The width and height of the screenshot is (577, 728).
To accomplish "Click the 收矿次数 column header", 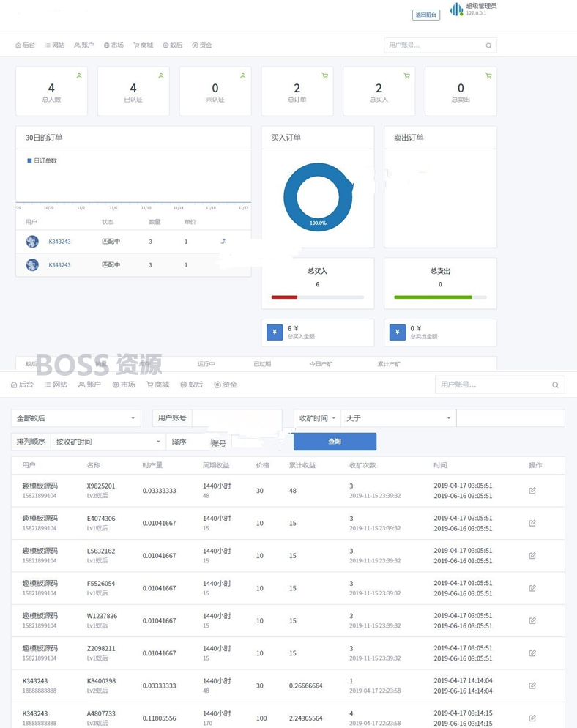I will pyautogui.click(x=362, y=465).
